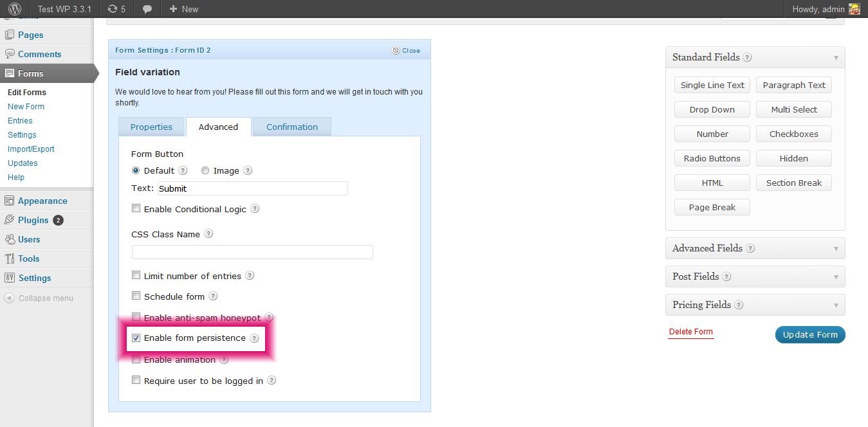Screen dimensions: 868x427
Task: Switch to Confirmation tab
Action: (x=292, y=127)
